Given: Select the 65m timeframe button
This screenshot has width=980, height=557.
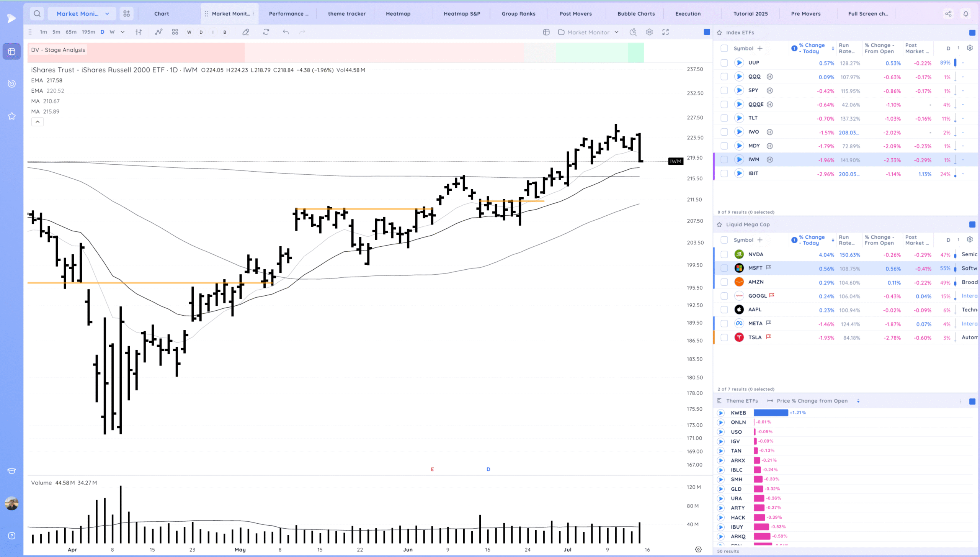Looking at the screenshot, I should (71, 32).
